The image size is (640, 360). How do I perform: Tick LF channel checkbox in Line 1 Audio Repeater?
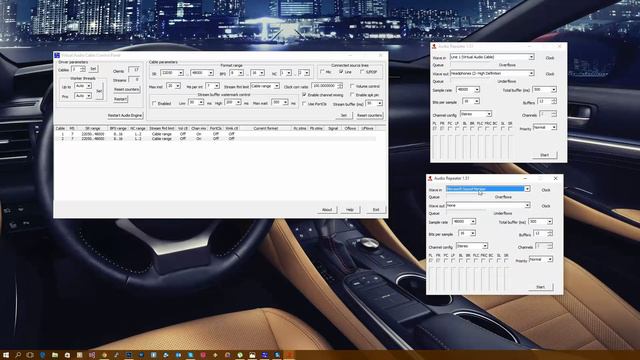[x=457, y=128]
